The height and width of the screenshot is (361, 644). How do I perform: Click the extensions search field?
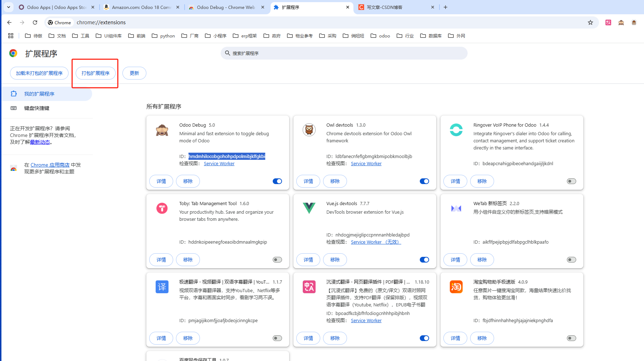pyautogui.click(x=344, y=53)
